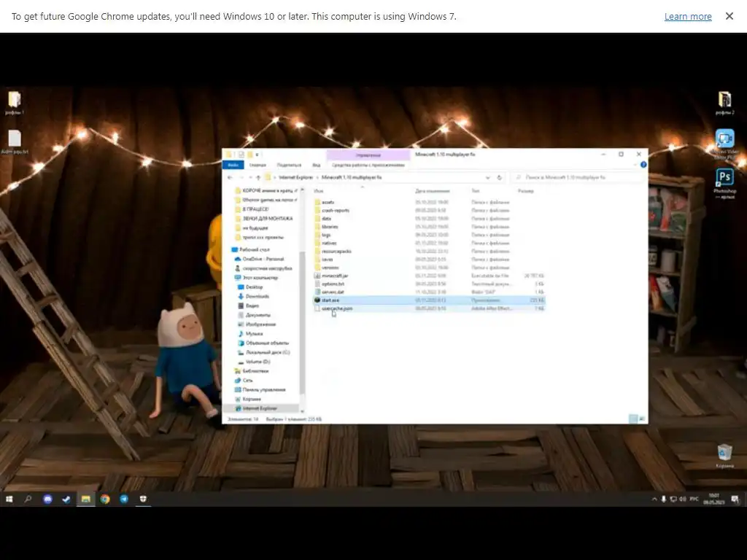Sort files by Имя column header

pos(318,191)
